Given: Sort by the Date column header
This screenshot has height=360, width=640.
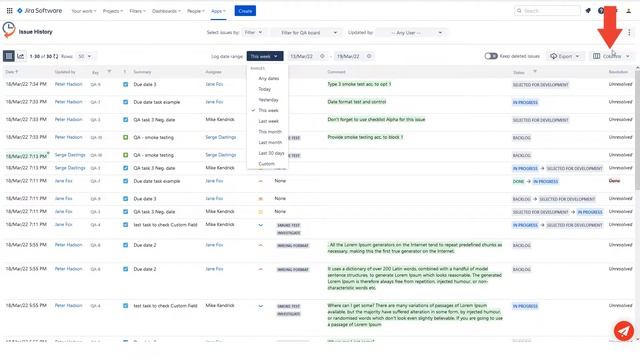Looking at the screenshot, I should [x=11, y=72].
